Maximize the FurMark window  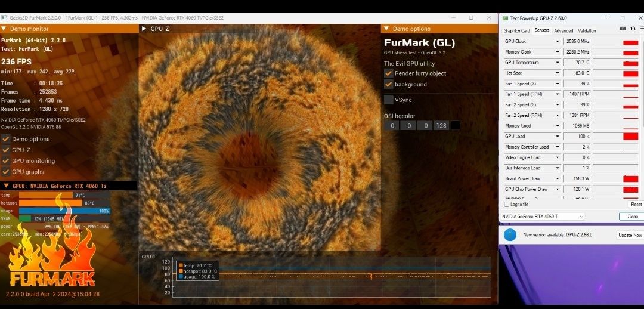point(471,18)
